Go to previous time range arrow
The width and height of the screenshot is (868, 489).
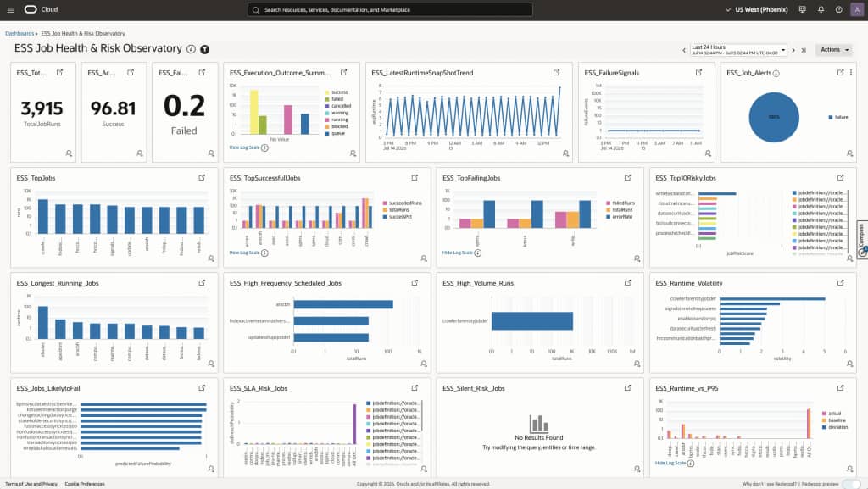coord(684,50)
